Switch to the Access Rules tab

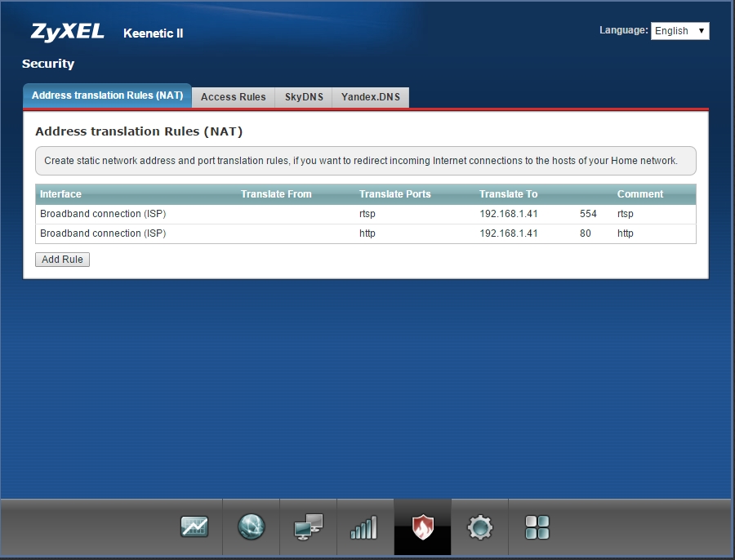(x=233, y=97)
